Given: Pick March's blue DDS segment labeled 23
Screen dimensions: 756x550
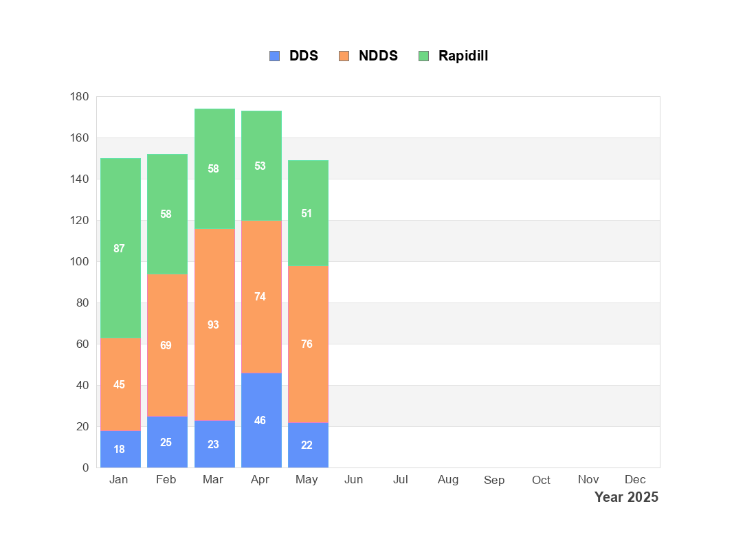Looking at the screenshot, I should pyautogui.click(x=214, y=444).
